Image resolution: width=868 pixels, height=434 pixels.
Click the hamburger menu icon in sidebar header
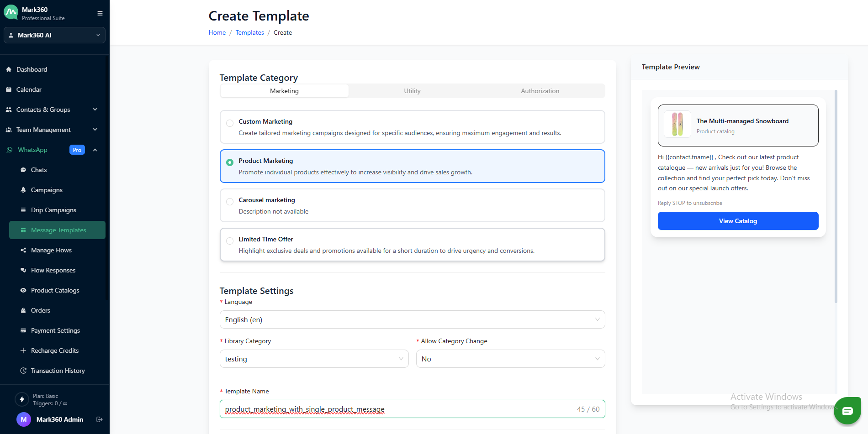[100, 13]
